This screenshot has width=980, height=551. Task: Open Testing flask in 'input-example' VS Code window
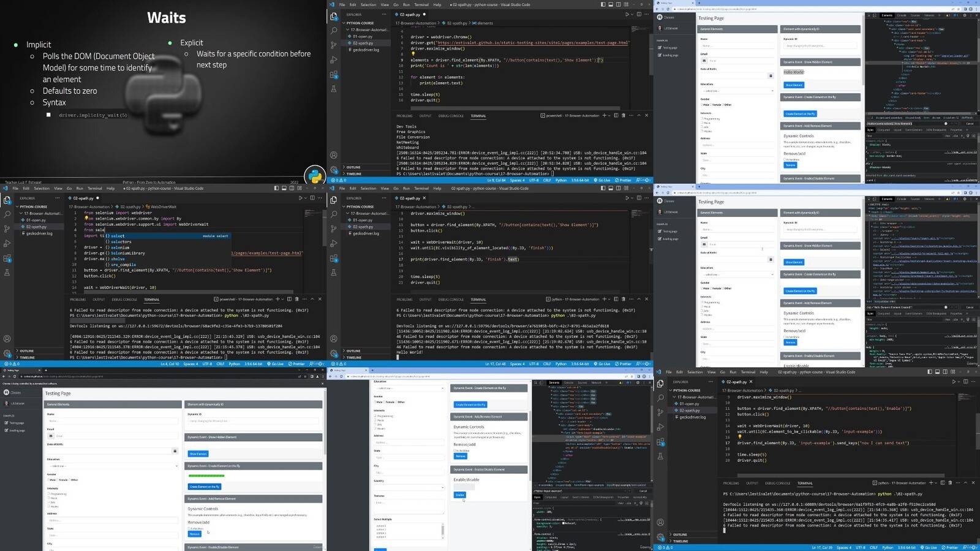click(660, 457)
